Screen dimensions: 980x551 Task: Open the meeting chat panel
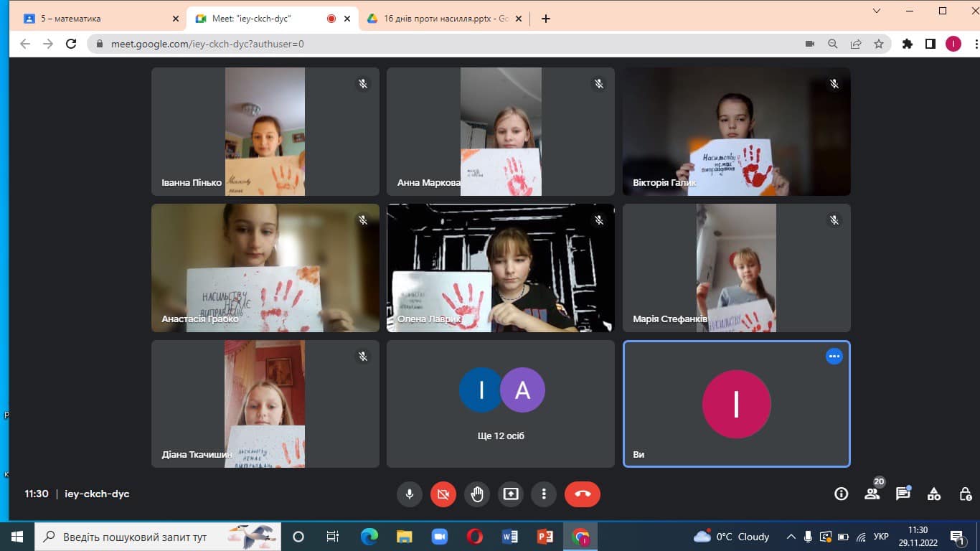coord(903,494)
